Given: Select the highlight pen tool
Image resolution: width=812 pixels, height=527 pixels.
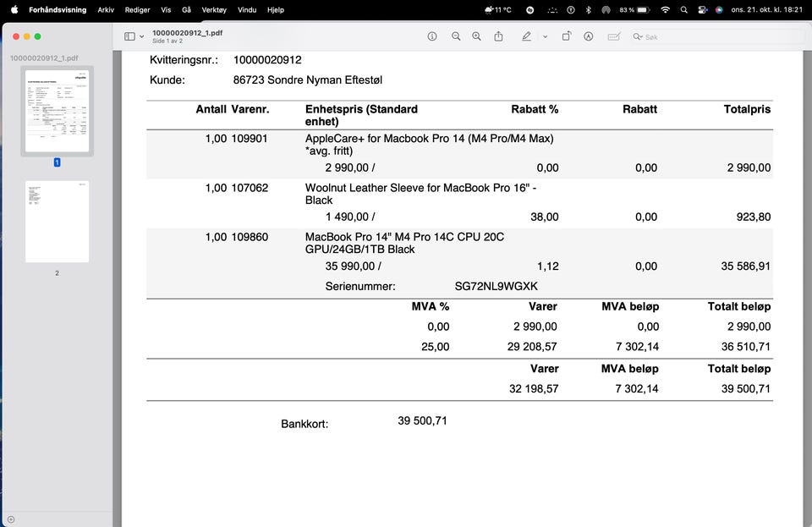Looking at the screenshot, I should click(x=526, y=36).
